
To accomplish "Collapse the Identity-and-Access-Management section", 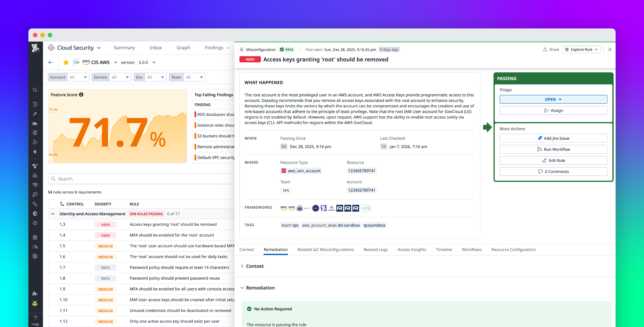I will (x=53, y=214).
